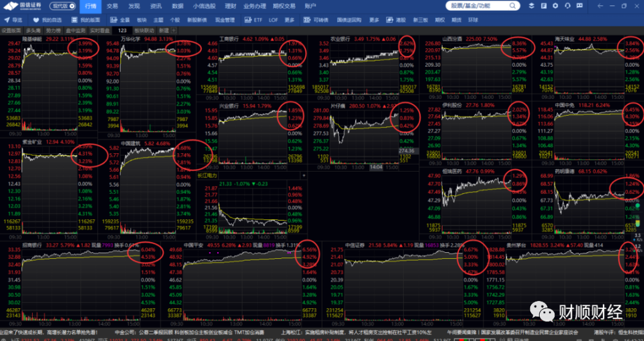Open 我的版面 layout icon
This screenshot has height=341, width=644.
coord(75,20)
